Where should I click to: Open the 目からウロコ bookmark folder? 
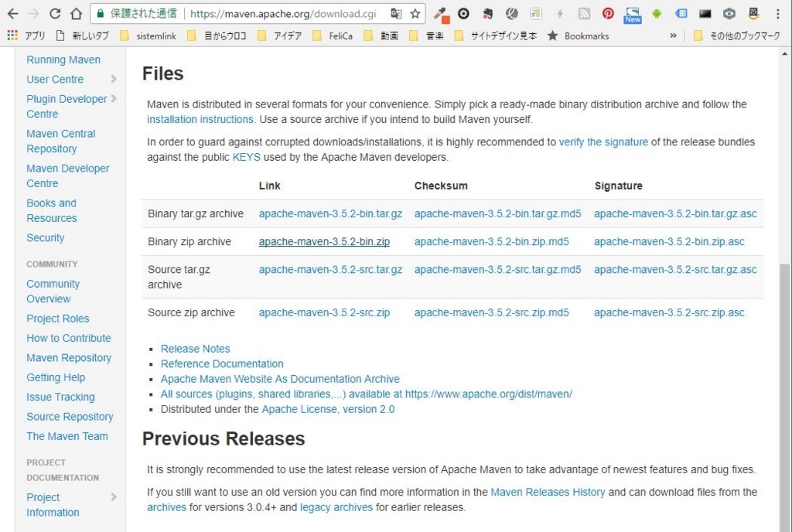click(217, 36)
